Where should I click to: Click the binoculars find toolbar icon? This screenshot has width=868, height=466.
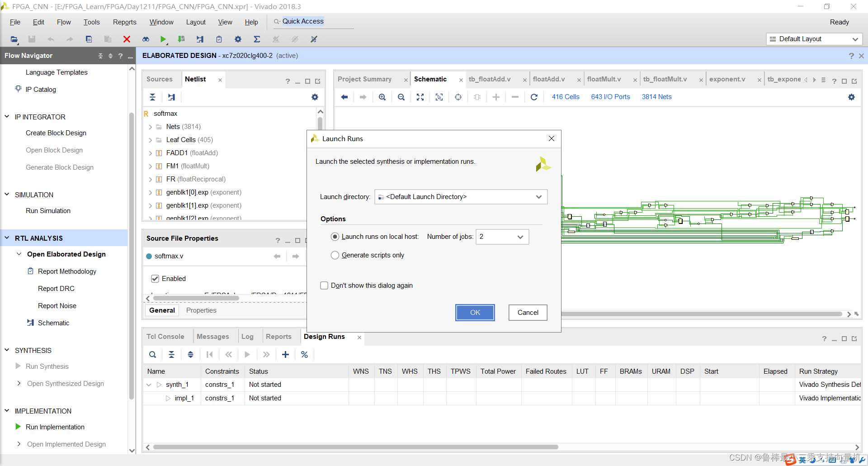(x=146, y=39)
